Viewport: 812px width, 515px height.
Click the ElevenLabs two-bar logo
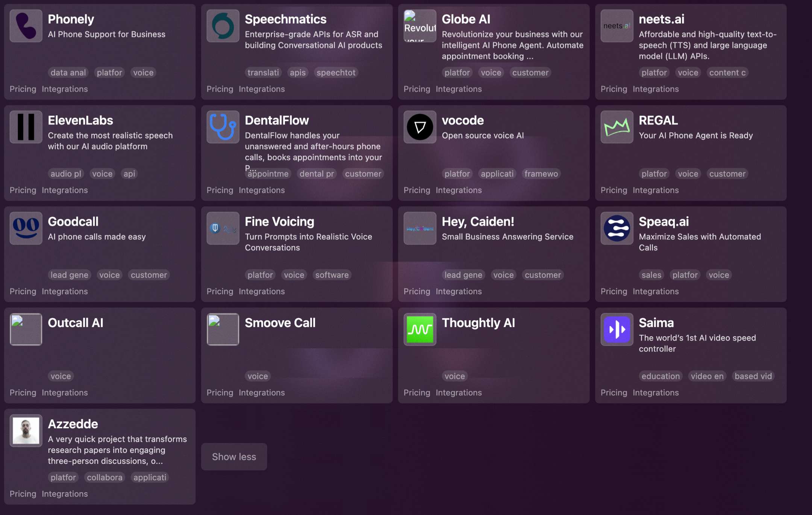point(26,127)
